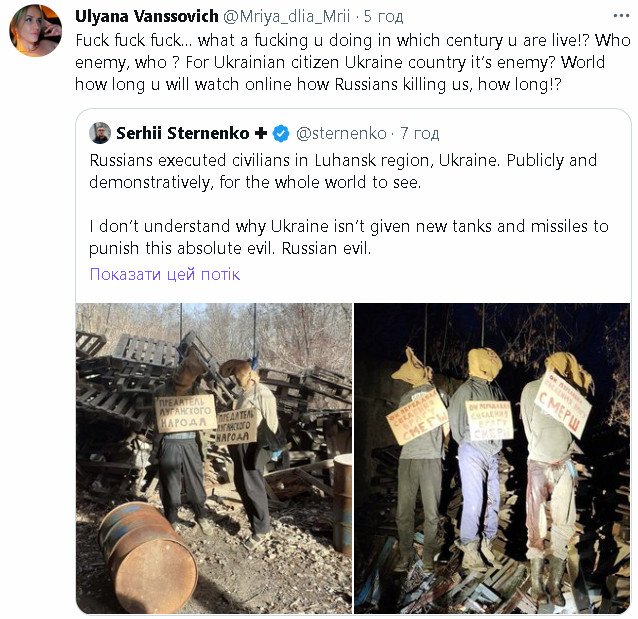Viewport: 638px width, 619px height.
Task: Click the blue verified badge
Action: (x=281, y=133)
